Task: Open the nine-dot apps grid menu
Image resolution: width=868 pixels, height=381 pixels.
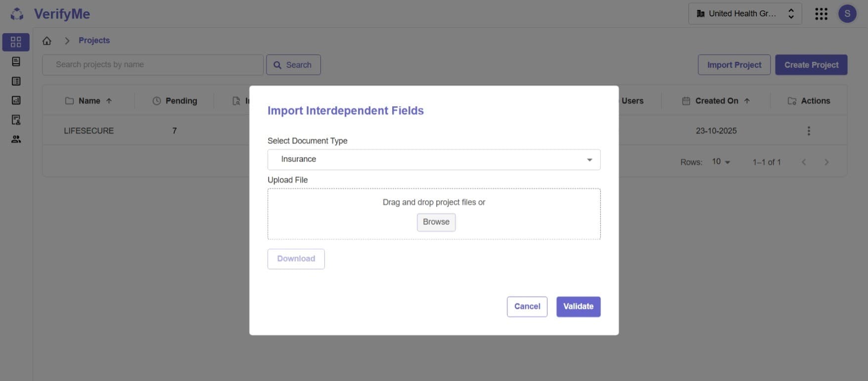Action: (821, 14)
